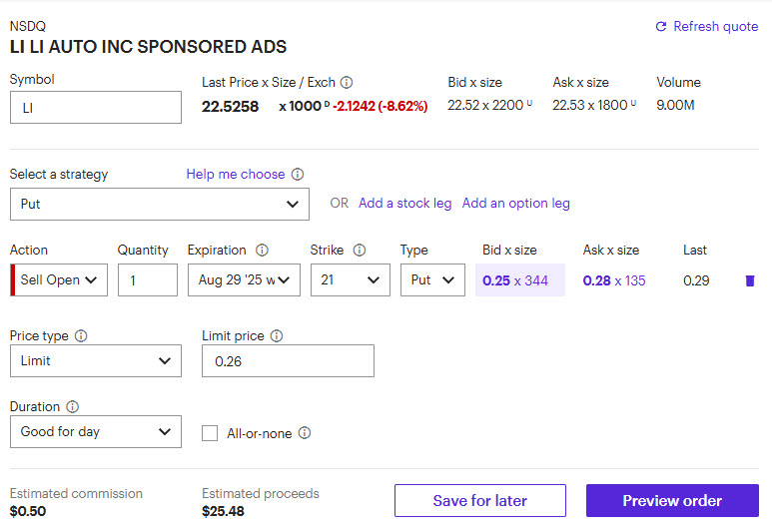Screen dimensions: 772x532
Task: Click info icon beside Help me choose
Action: tap(298, 175)
